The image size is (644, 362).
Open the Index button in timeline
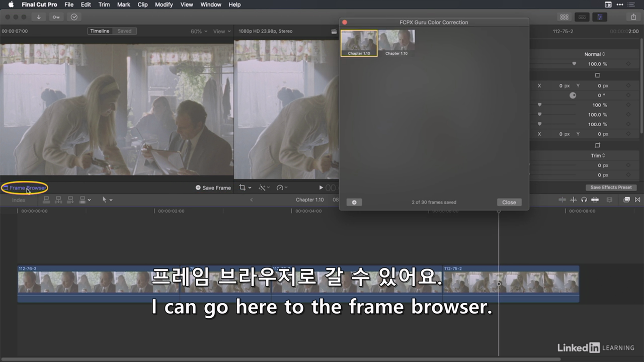[19, 200]
